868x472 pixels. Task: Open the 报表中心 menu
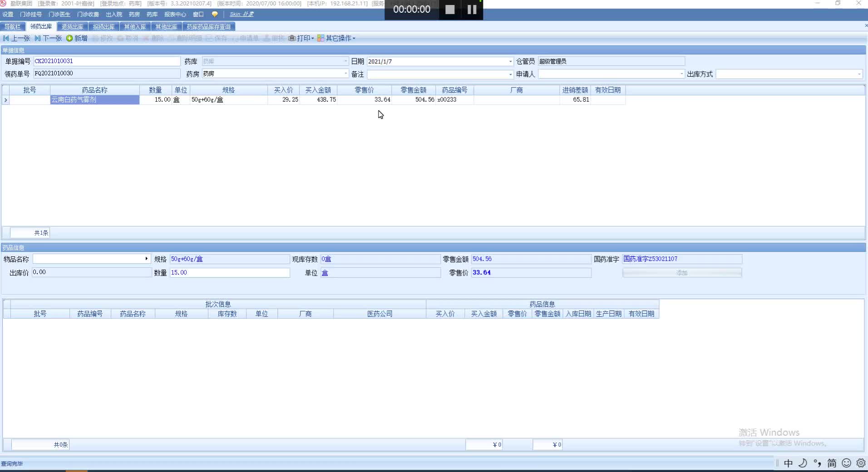(175, 15)
